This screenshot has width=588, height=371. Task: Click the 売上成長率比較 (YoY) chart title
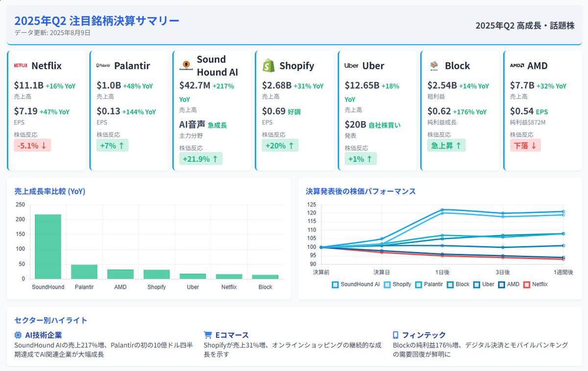pyautogui.click(x=50, y=191)
